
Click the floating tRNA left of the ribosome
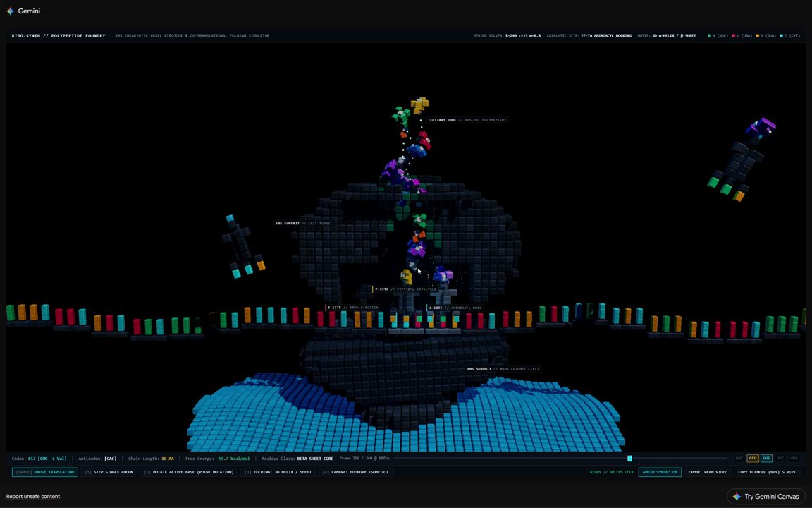[x=242, y=248]
